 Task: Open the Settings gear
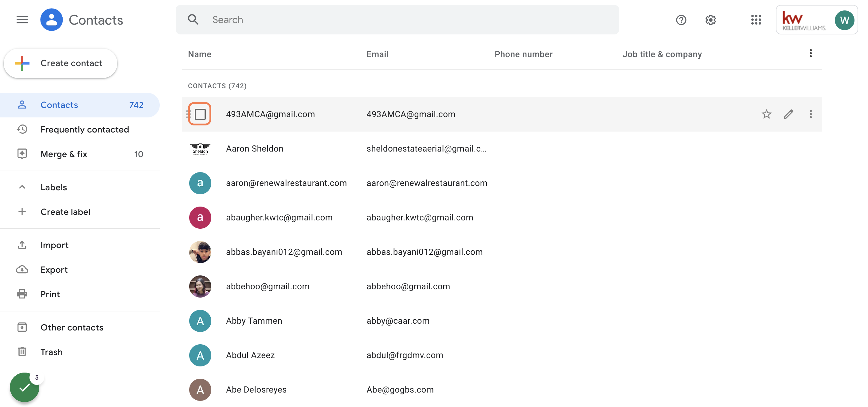click(710, 20)
